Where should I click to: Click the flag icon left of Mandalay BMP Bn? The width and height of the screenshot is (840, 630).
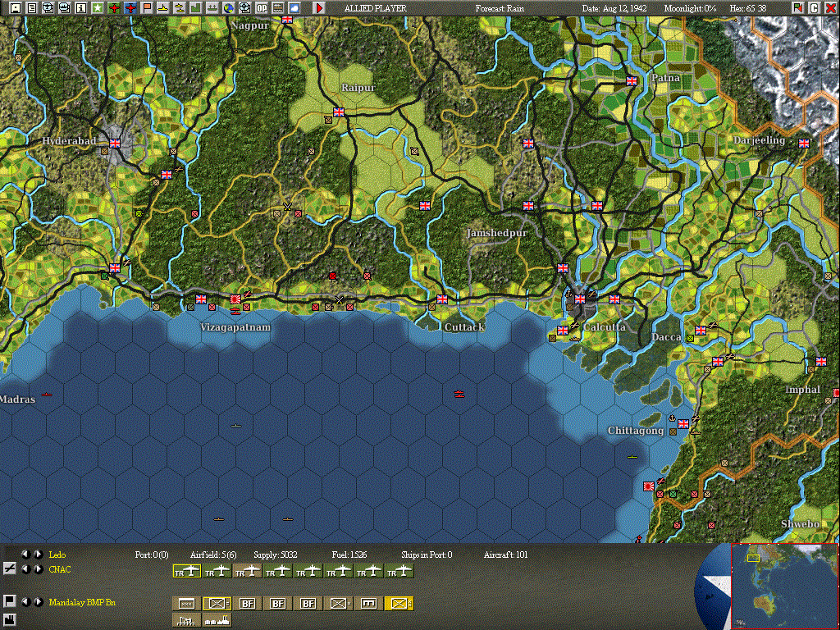9,600
